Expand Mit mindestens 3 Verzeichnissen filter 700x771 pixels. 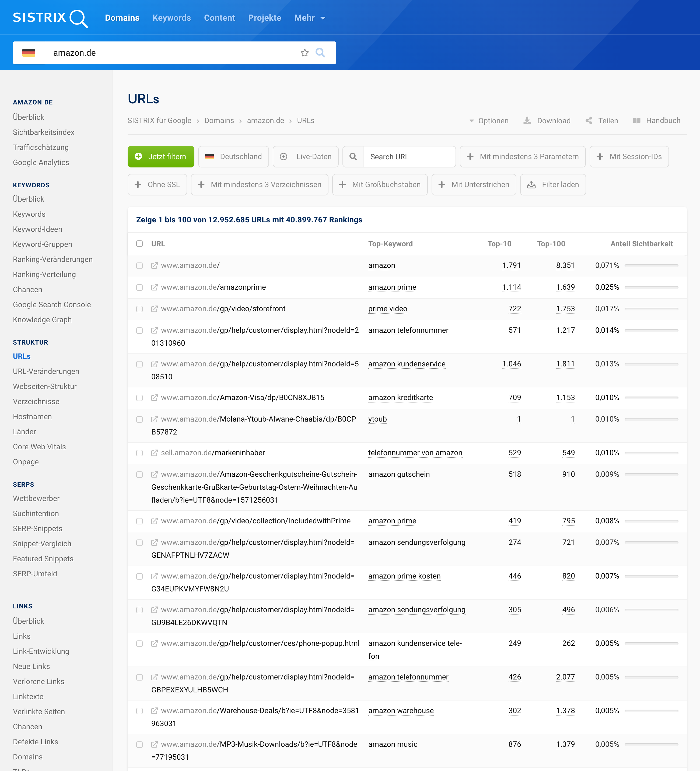[x=259, y=185]
